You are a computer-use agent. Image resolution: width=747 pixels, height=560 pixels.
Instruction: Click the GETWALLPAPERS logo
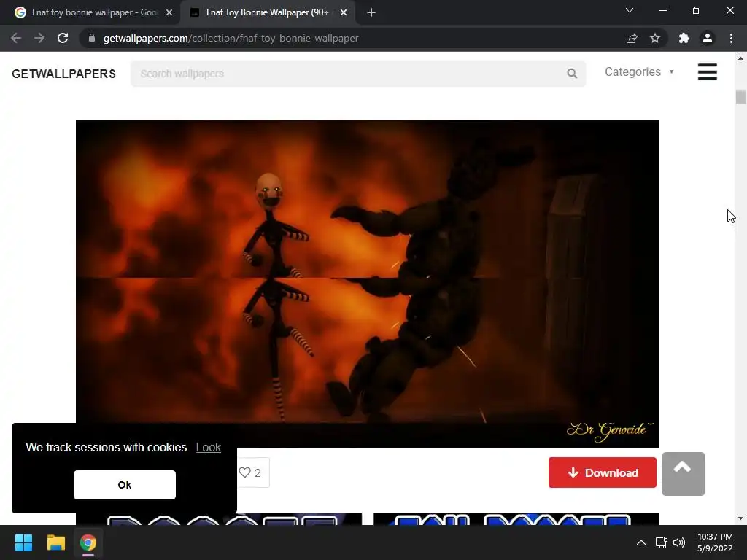pos(64,74)
